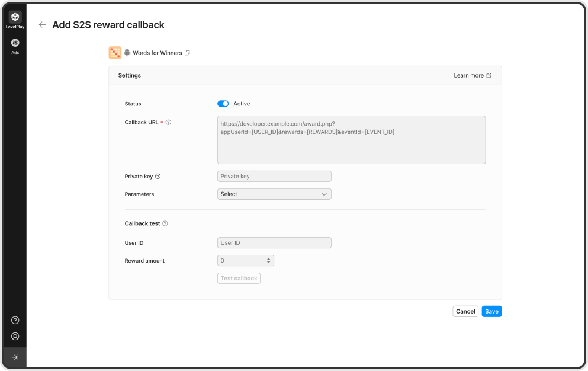Expand the sidebar with the arrow icon
This screenshot has width=588, height=371.
pyautogui.click(x=15, y=357)
